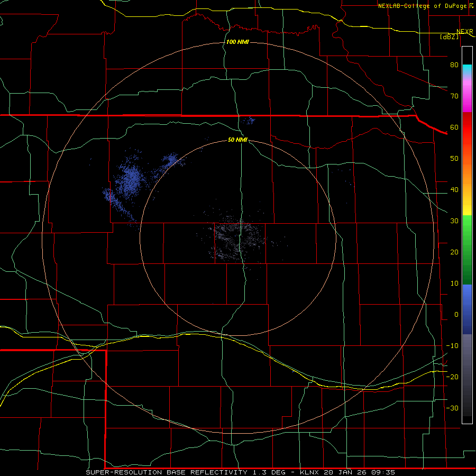Select the -20 label on the dBZ scale
The image size is (476, 476).
[452, 377]
